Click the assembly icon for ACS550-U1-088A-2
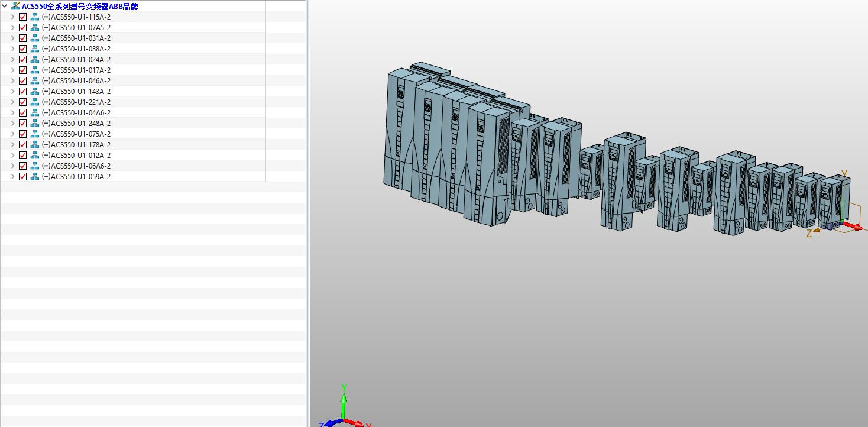This screenshot has height=427, width=868. click(x=34, y=49)
